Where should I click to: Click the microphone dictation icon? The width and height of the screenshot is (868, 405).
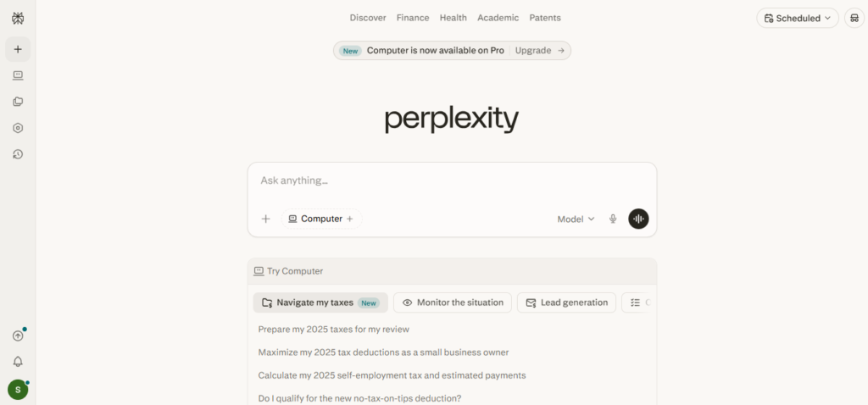coord(613,219)
